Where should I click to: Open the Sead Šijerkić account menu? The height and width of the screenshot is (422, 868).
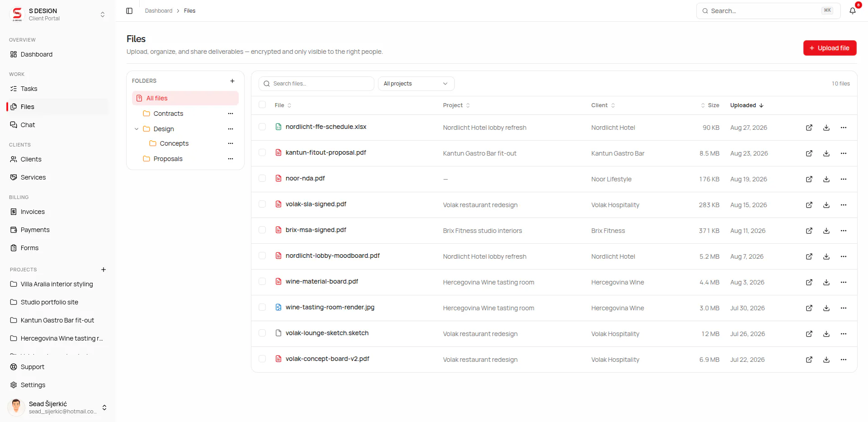coord(58,407)
